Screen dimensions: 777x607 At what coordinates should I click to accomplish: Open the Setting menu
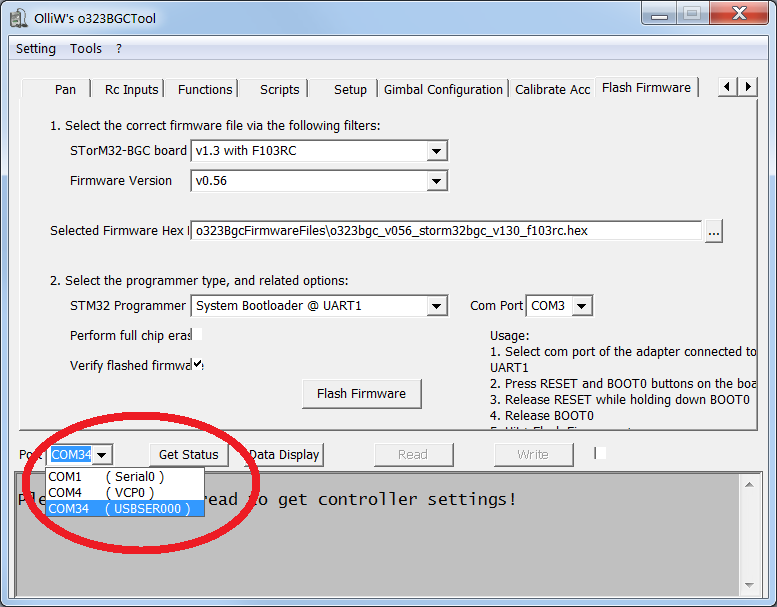click(x=36, y=48)
